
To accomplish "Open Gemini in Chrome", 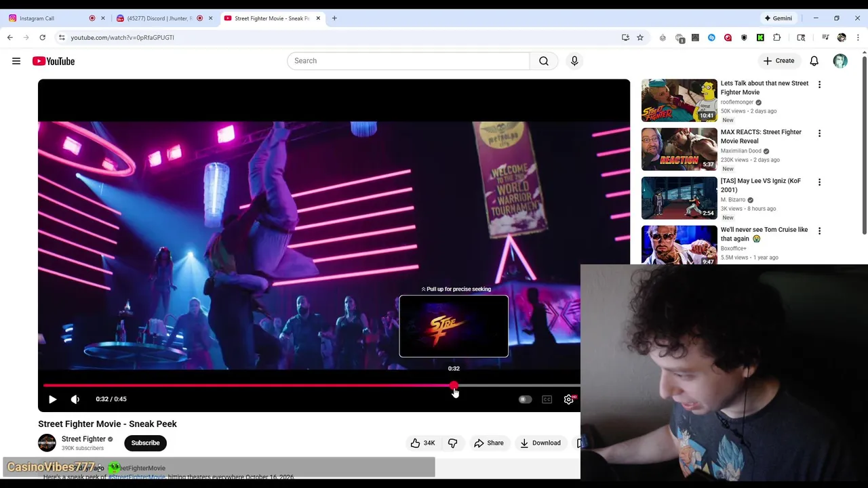I will pos(778,18).
